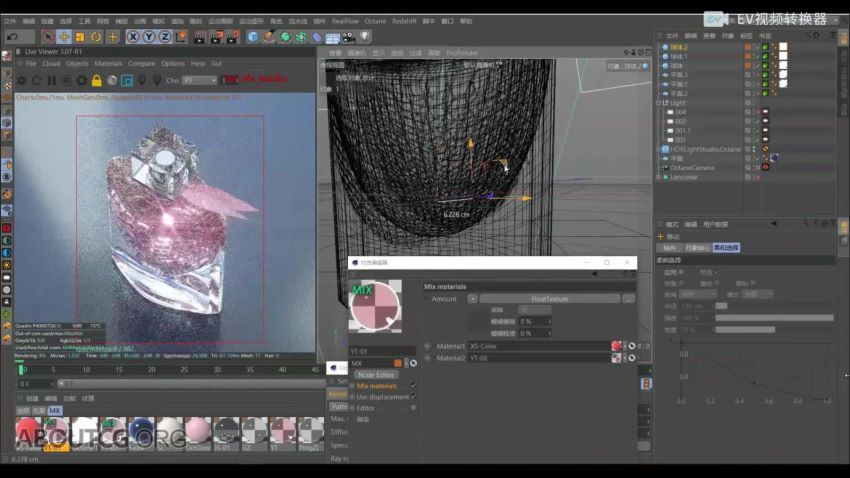The height and width of the screenshot is (478, 850).
Task: Pause rendering in Live Viewer
Action: click(51, 80)
